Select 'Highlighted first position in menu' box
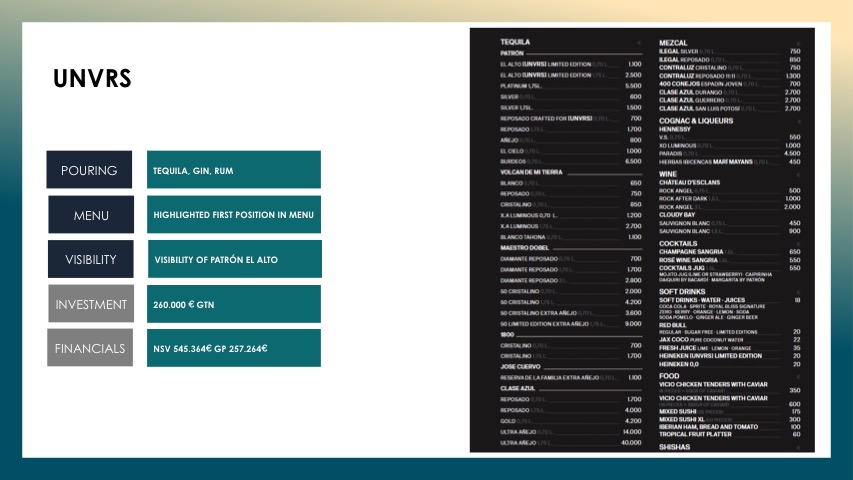The image size is (853, 480). click(x=234, y=215)
